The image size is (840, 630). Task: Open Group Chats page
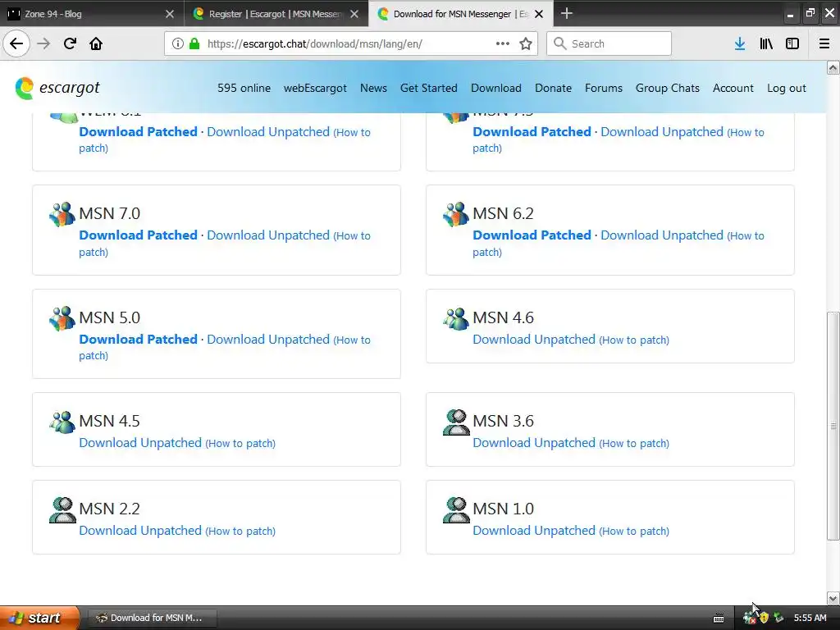tap(668, 88)
